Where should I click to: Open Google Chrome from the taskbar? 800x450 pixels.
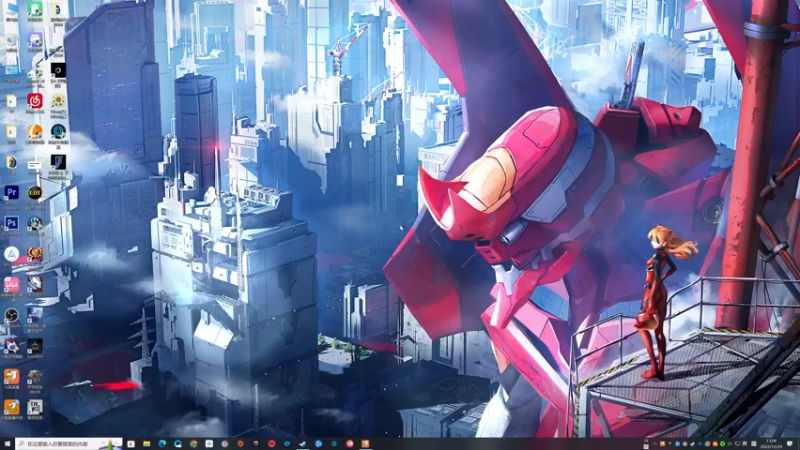[x=193, y=444]
